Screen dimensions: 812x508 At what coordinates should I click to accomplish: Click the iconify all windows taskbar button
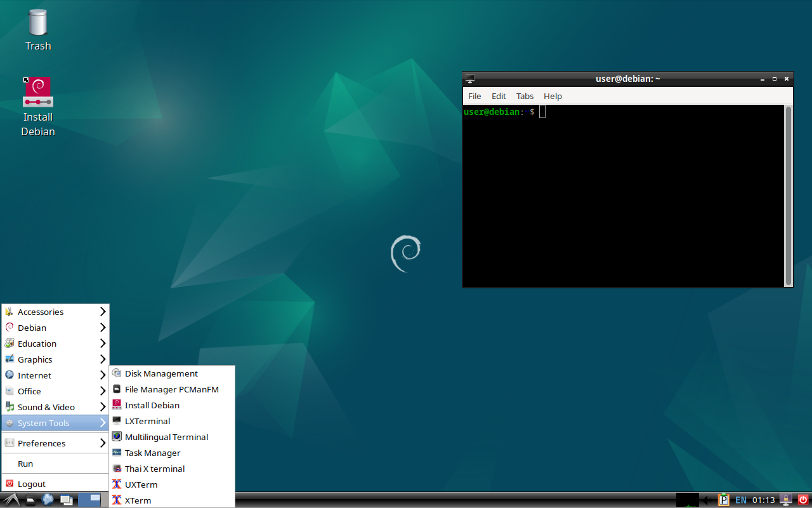click(x=66, y=500)
